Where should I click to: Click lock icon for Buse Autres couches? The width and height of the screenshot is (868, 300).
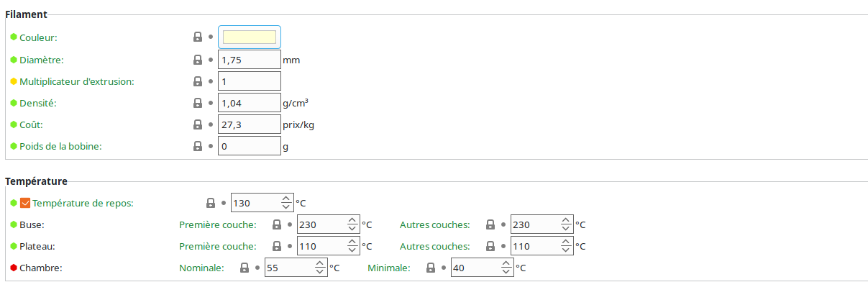click(x=490, y=224)
